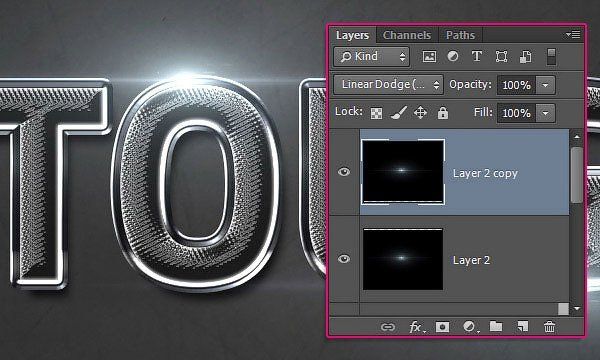Create new fill or adjustment layer

click(x=470, y=327)
